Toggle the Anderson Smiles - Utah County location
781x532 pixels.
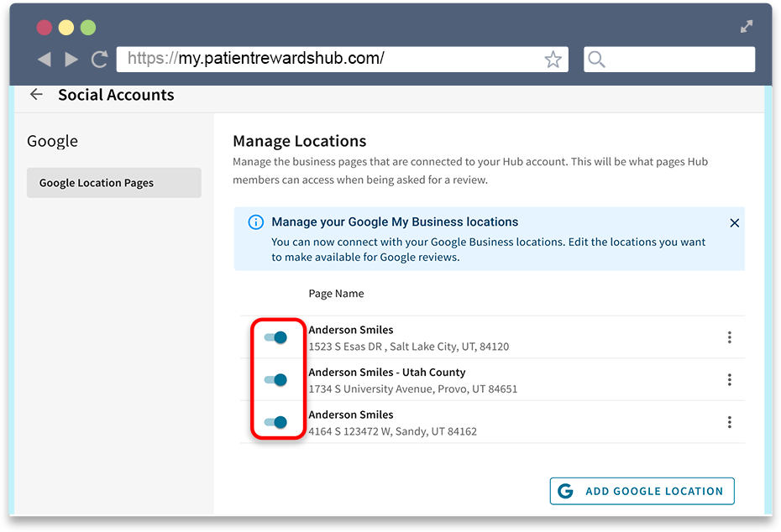[276, 380]
